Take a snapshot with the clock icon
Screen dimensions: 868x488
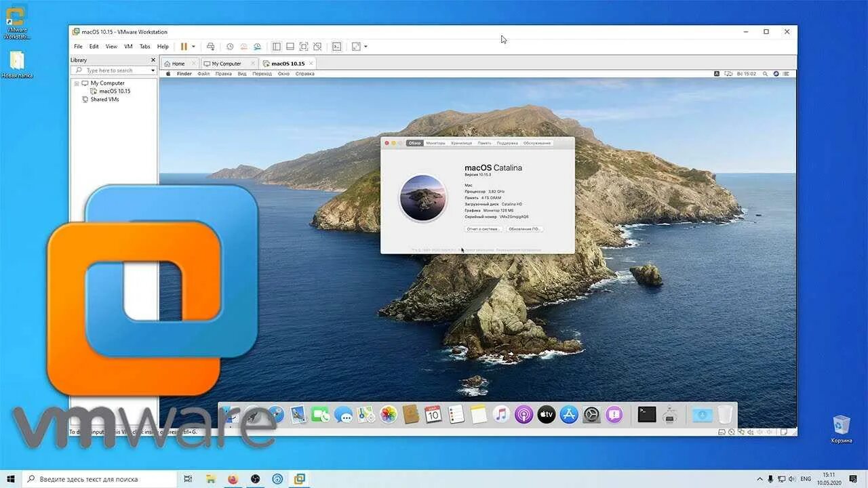click(230, 47)
